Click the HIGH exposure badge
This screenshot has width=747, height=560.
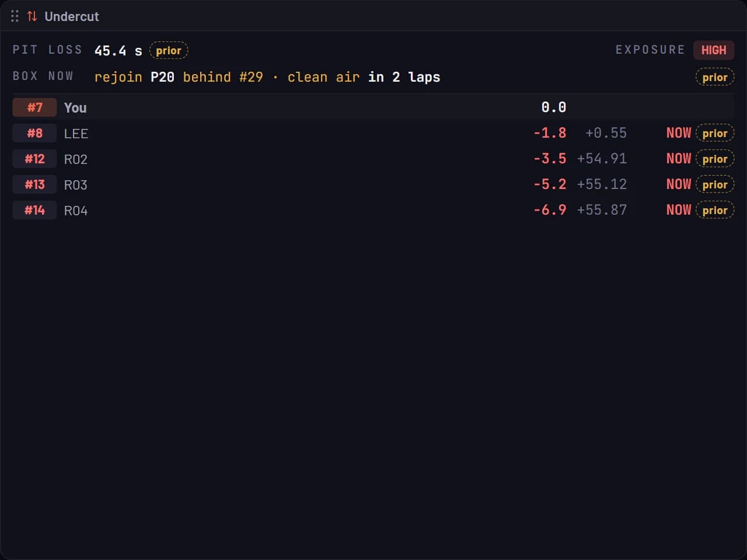click(x=714, y=50)
